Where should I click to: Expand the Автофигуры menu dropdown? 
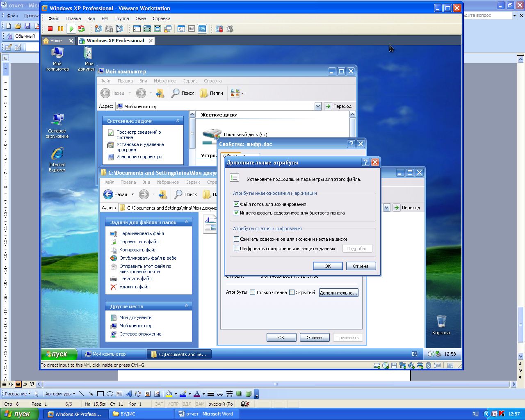[x=60, y=394]
